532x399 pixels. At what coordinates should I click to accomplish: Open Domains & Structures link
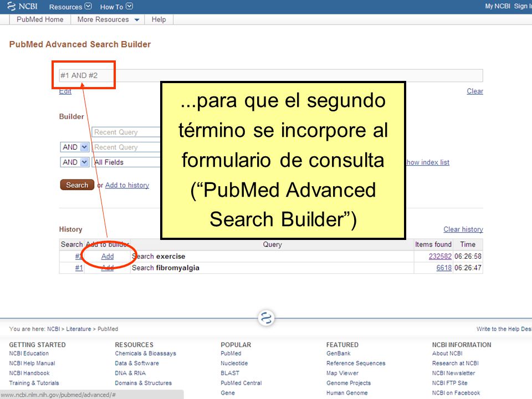coord(143,383)
